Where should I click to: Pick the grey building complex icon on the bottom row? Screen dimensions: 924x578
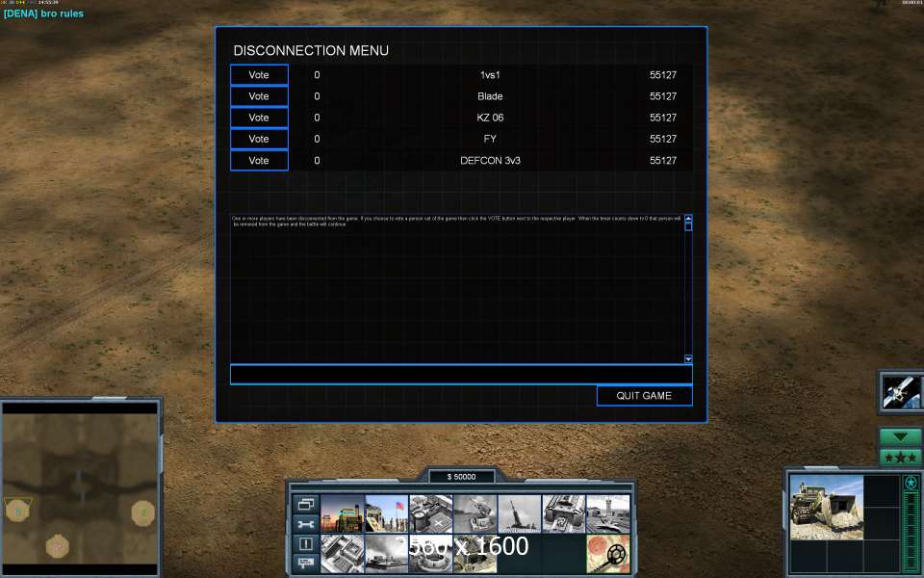343,553
